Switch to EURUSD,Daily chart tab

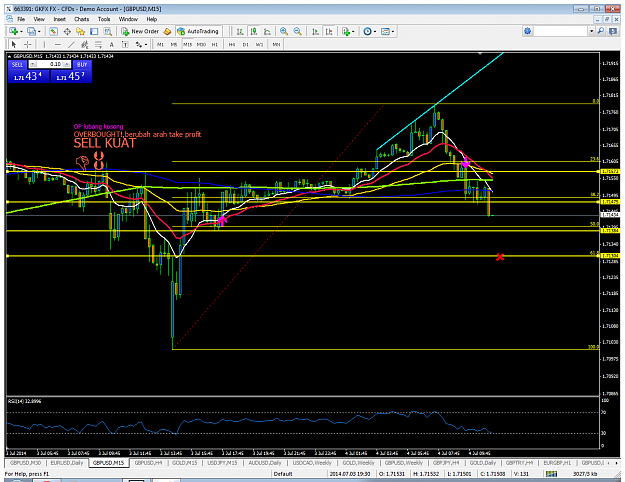[67, 463]
